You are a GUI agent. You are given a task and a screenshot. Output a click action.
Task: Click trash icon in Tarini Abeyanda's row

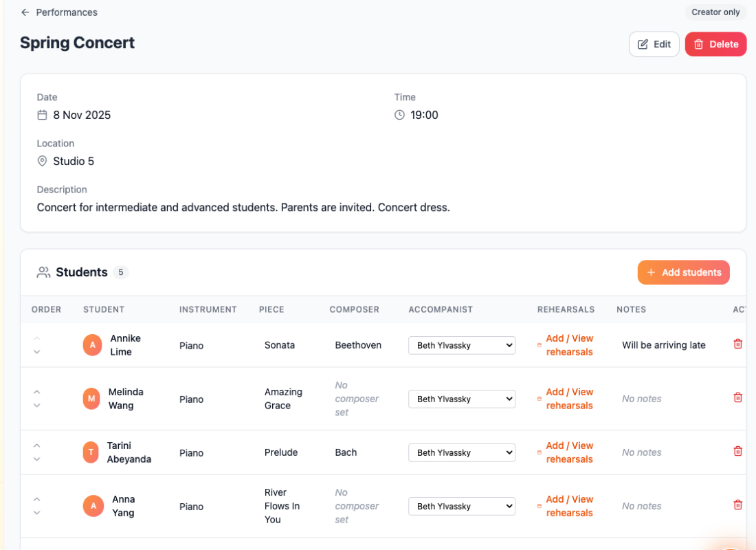pos(737,451)
